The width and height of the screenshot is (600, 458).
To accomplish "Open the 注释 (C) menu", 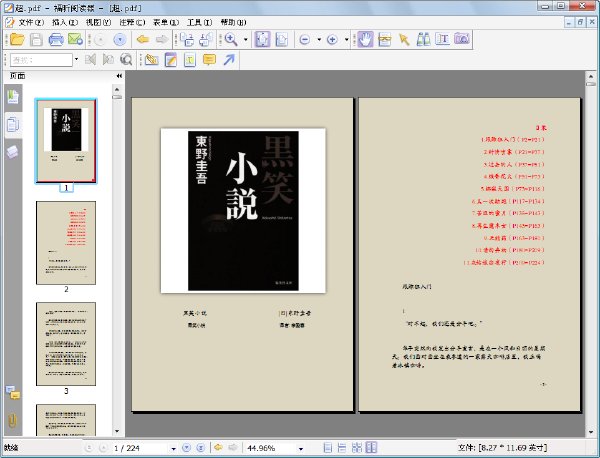I will coord(132,23).
